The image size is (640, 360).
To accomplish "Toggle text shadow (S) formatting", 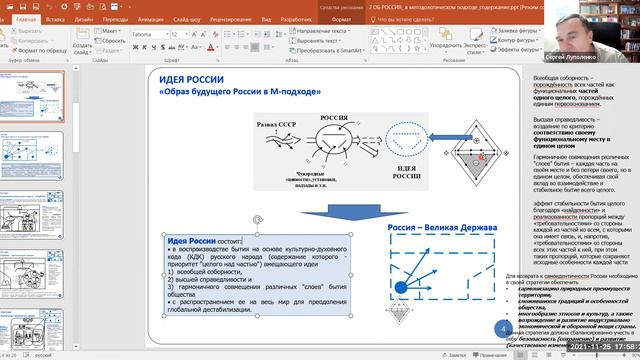I will click(162, 47).
